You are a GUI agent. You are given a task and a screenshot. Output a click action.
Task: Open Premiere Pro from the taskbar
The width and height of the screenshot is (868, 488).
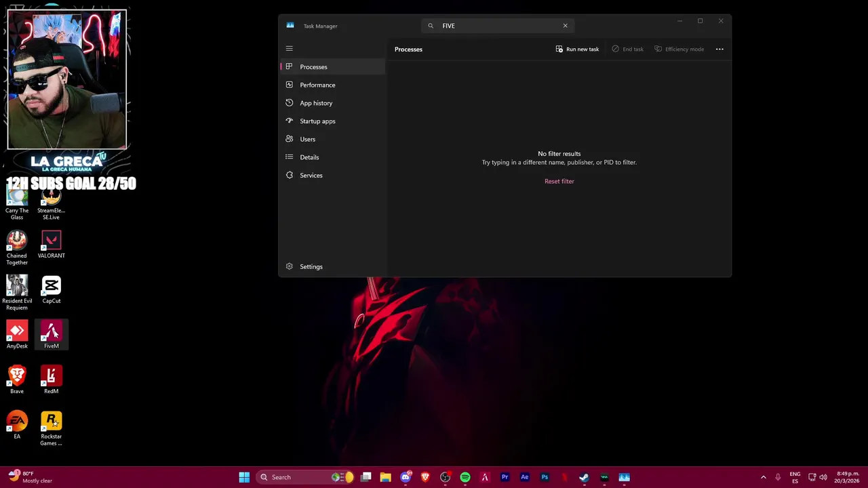(505, 477)
